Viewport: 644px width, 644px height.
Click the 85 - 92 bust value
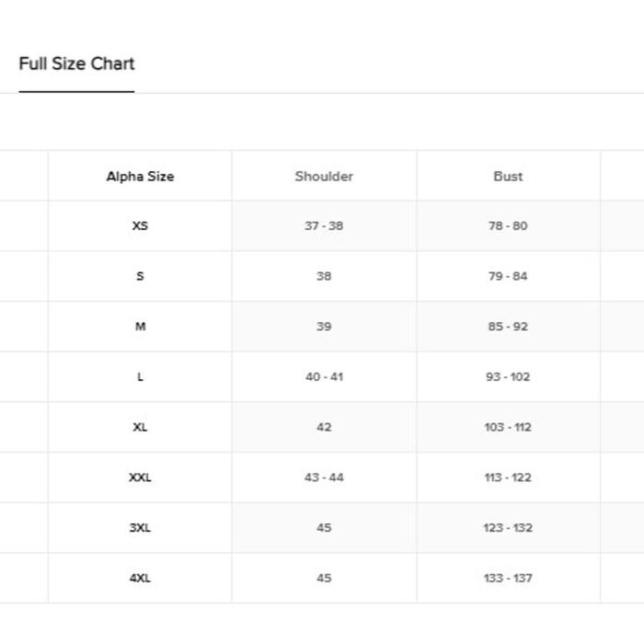(x=508, y=327)
